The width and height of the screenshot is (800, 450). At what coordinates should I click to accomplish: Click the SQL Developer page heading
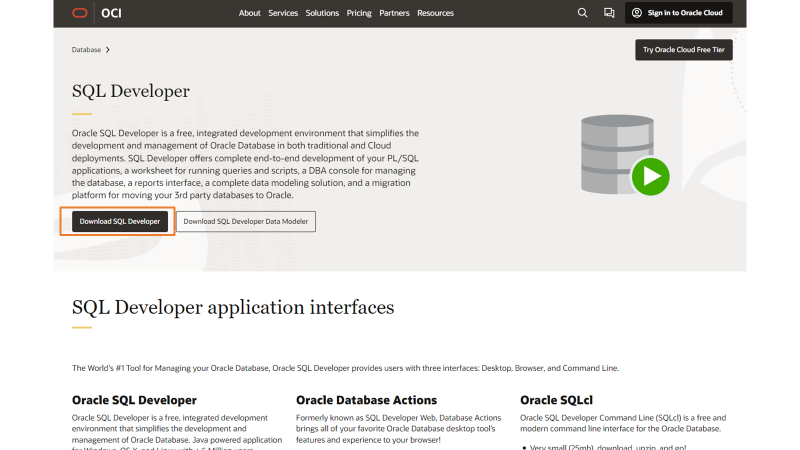pyautogui.click(x=131, y=91)
